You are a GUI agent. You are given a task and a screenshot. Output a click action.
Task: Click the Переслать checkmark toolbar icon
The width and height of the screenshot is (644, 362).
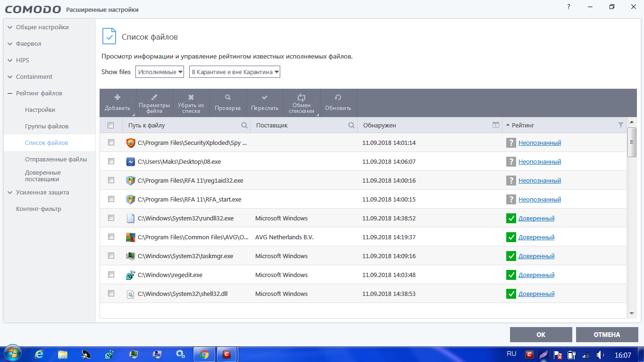(265, 97)
